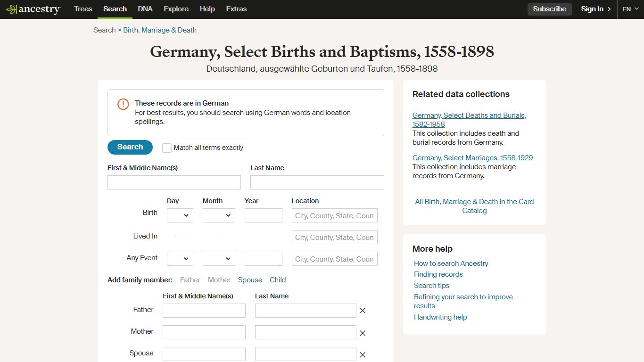Click the Subscribe button

tap(550, 9)
